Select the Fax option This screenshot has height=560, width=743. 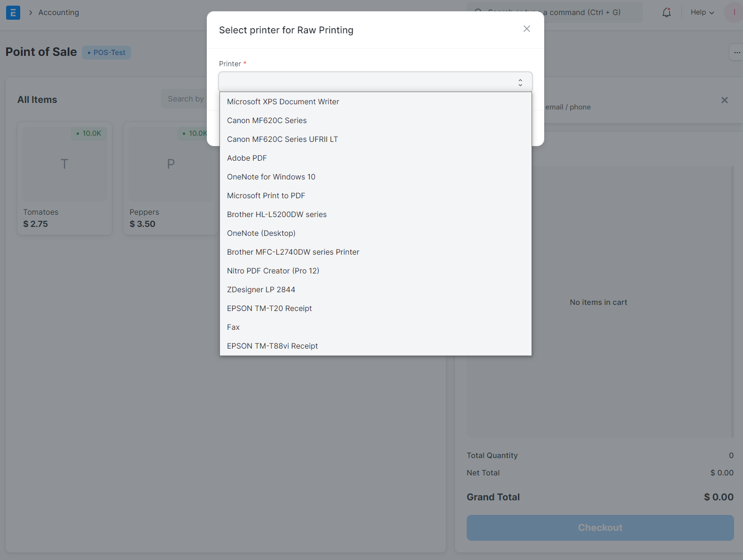(375, 327)
